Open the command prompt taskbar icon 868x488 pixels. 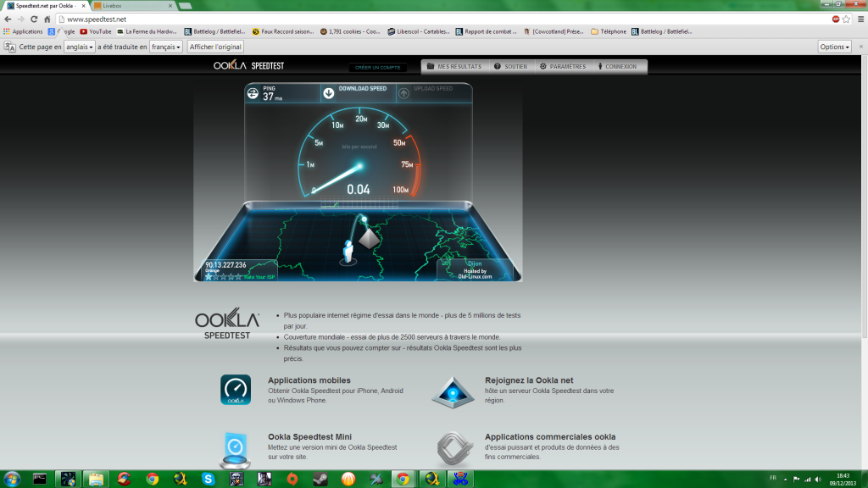click(x=40, y=480)
